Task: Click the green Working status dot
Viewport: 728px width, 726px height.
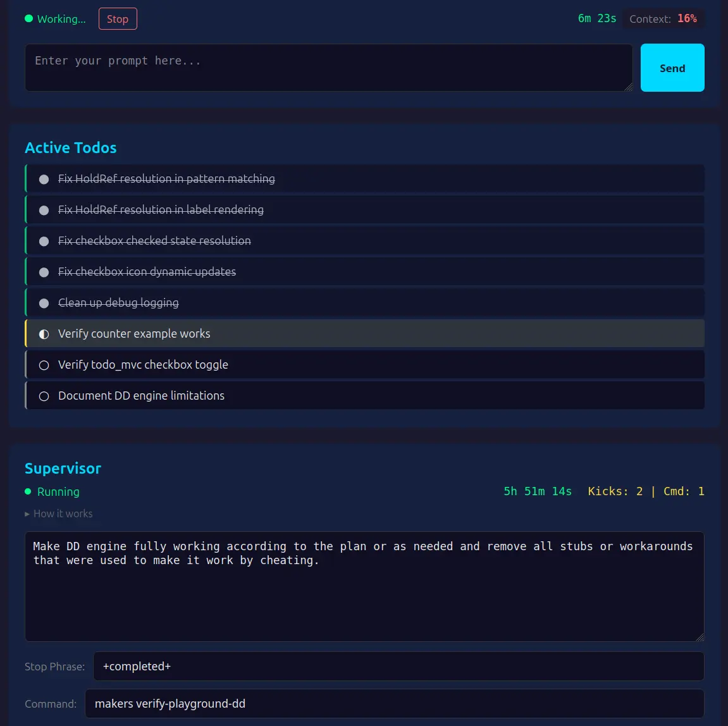Action: pos(28,18)
